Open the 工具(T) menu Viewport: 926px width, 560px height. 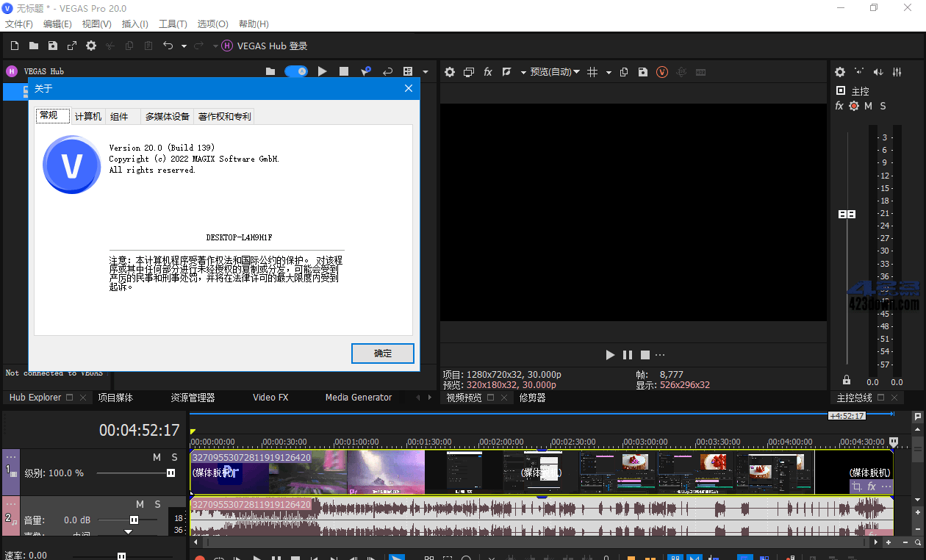click(173, 24)
